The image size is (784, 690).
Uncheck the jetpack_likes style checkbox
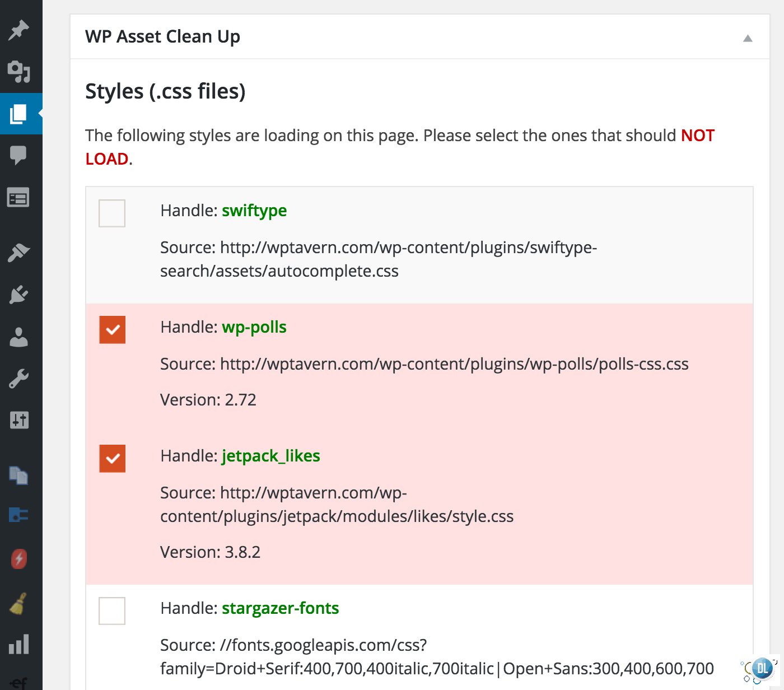(113, 458)
